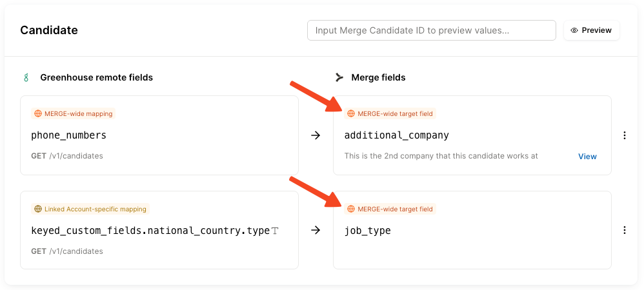Screen dimensions: 644x290
Task: Click the Merge fields logo icon
Action: [339, 77]
